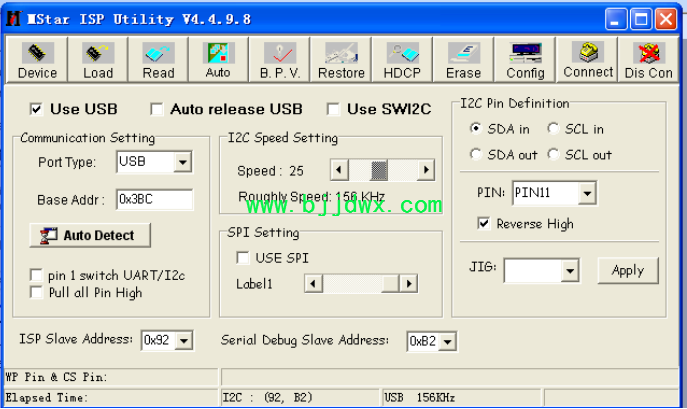Click the MStar application title icon

click(x=14, y=18)
